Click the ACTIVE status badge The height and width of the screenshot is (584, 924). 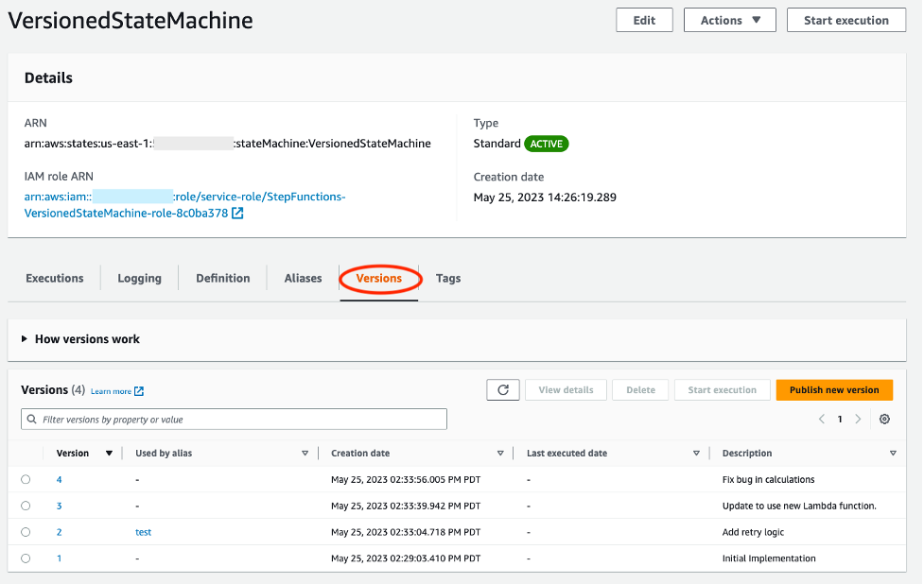pos(547,144)
